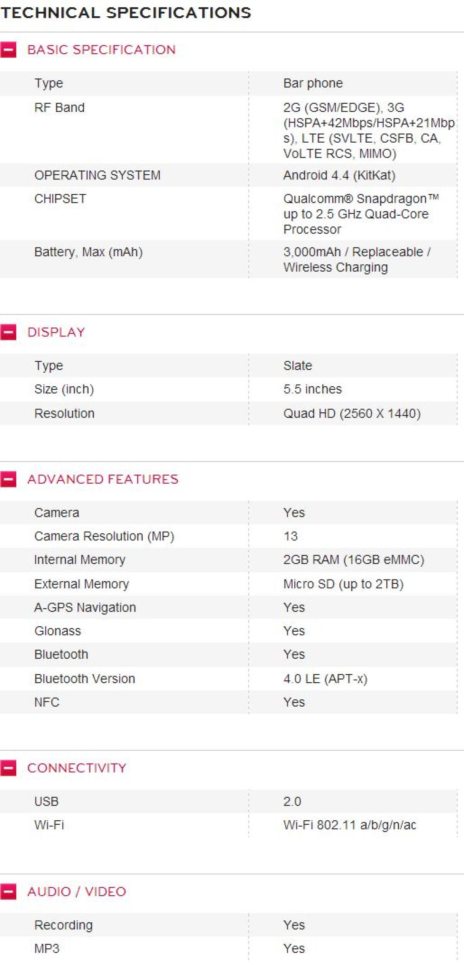This screenshot has height=980, width=464.
Task: Collapse the DISPLAY section via its minus icon
Action: coord(9,332)
